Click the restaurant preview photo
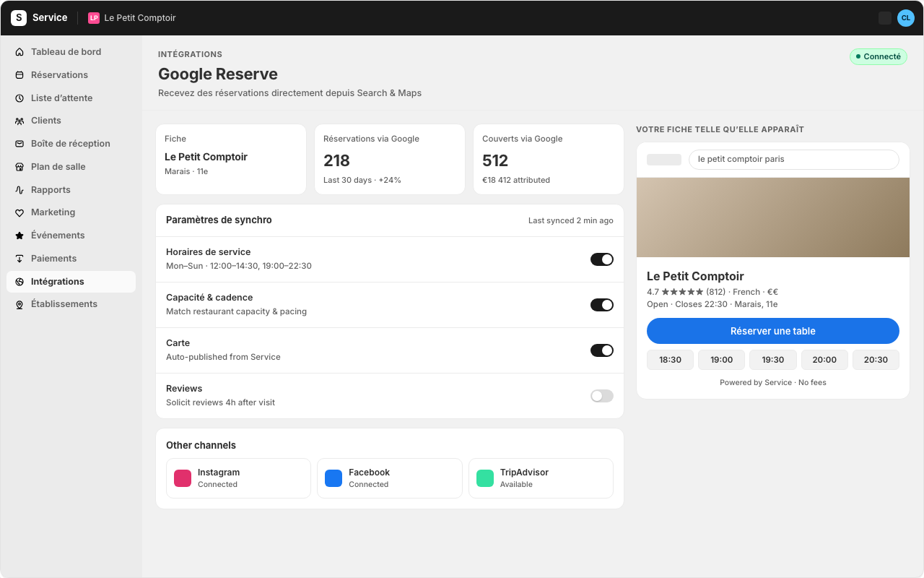The image size is (924, 578). (773, 217)
